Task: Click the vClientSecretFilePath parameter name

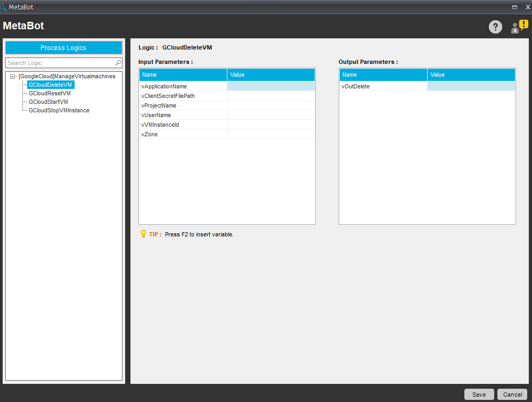Action: click(x=168, y=96)
